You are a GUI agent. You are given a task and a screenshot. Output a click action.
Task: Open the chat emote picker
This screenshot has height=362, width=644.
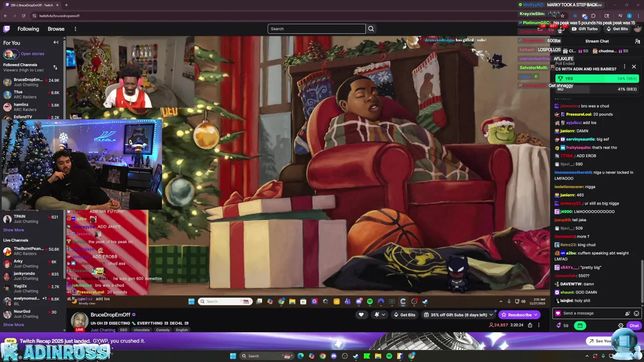pos(636,313)
